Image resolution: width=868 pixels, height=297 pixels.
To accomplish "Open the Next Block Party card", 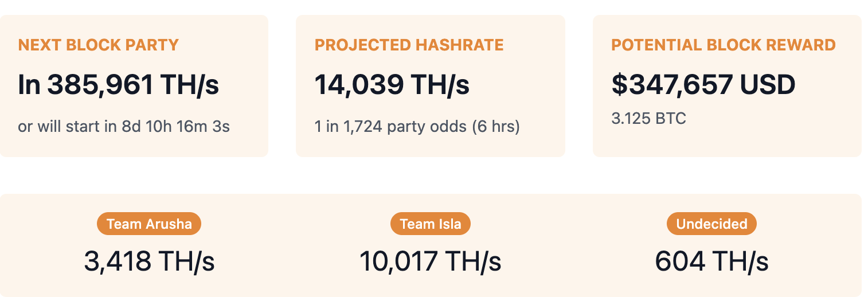I will pyautogui.click(x=134, y=85).
